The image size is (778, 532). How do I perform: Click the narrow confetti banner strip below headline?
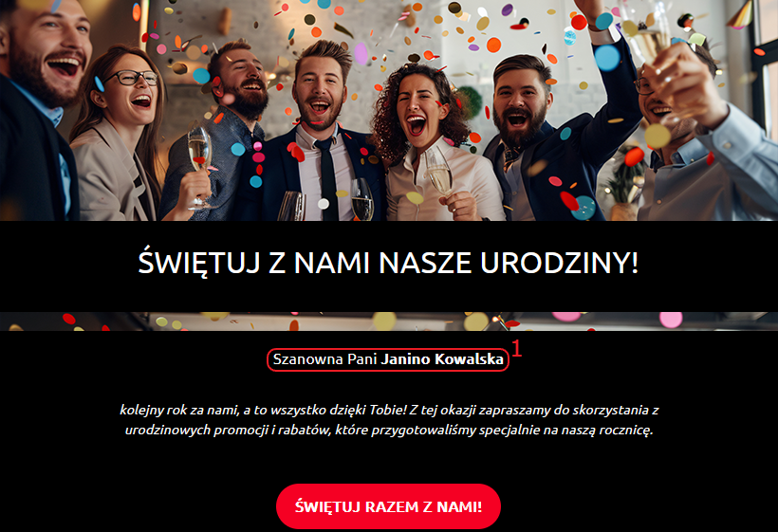pyautogui.click(x=389, y=321)
